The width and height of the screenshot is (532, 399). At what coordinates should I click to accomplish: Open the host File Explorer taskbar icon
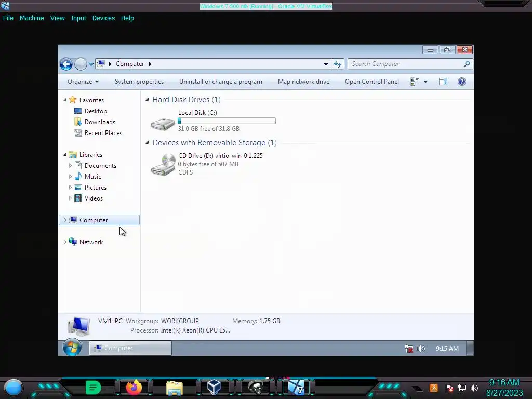175,388
